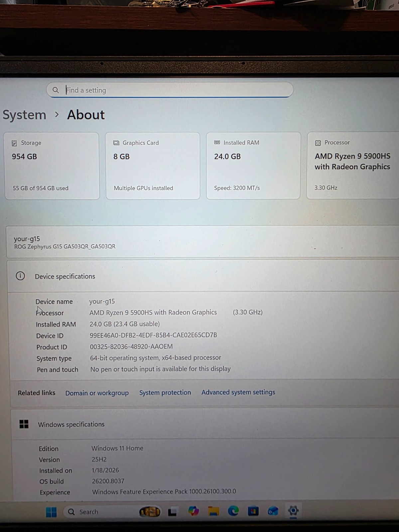Screen dimensions: 399x532
Task: Open Outlook from the taskbar
Action: click(x=273, y=511)
